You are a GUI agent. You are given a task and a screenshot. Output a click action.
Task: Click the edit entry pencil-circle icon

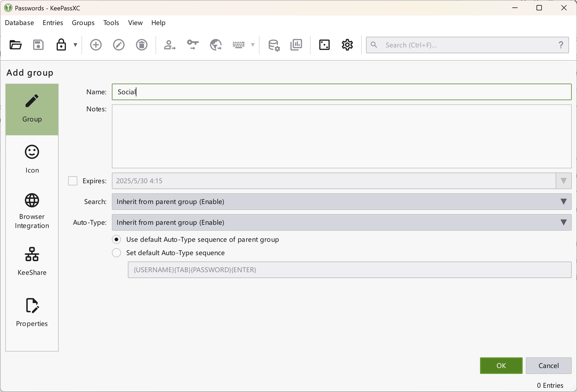coord(119,45)
